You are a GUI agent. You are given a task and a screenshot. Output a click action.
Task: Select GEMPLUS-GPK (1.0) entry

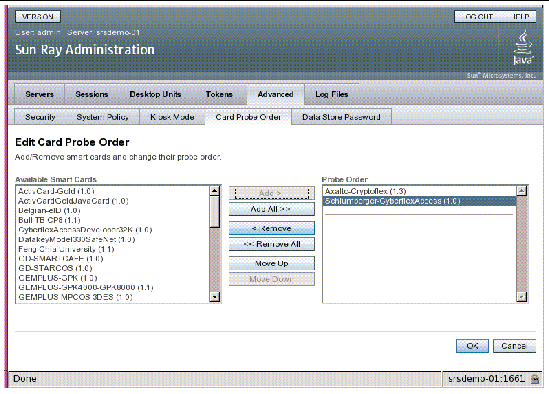tap(113, 278)
